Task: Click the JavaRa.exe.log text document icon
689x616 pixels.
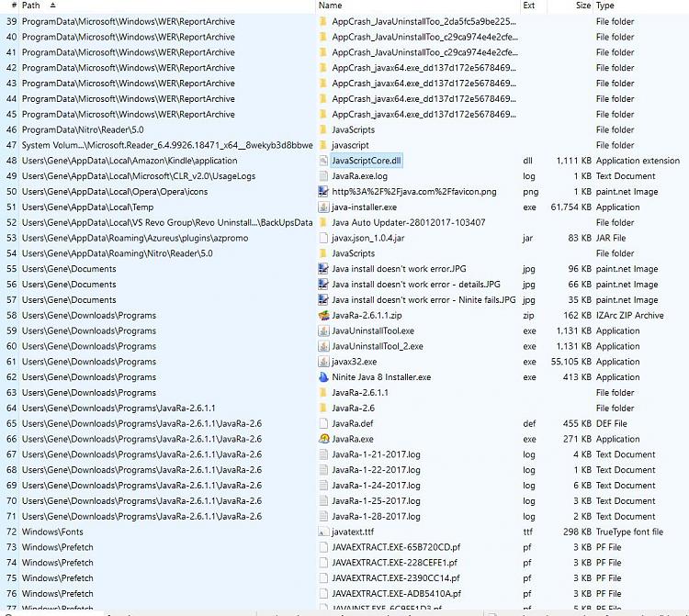Action: point(323,176)
